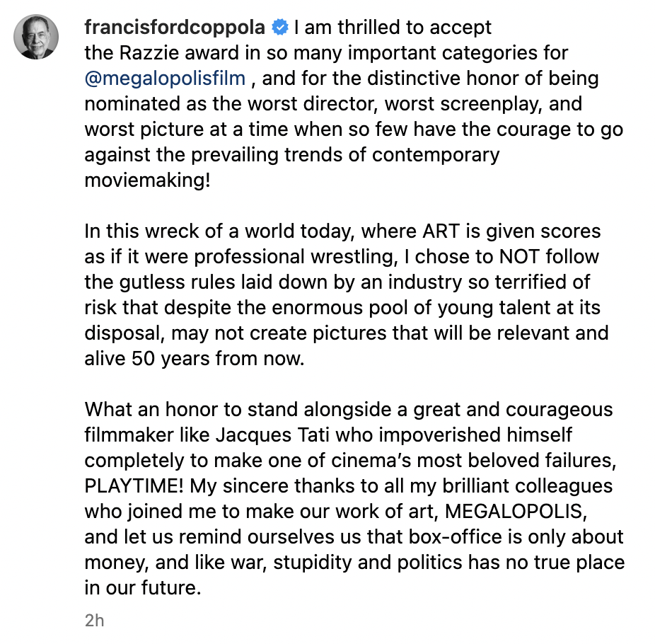Open the francisfordcoppola profile picture
655x644 pixels.
coord(36,37)
